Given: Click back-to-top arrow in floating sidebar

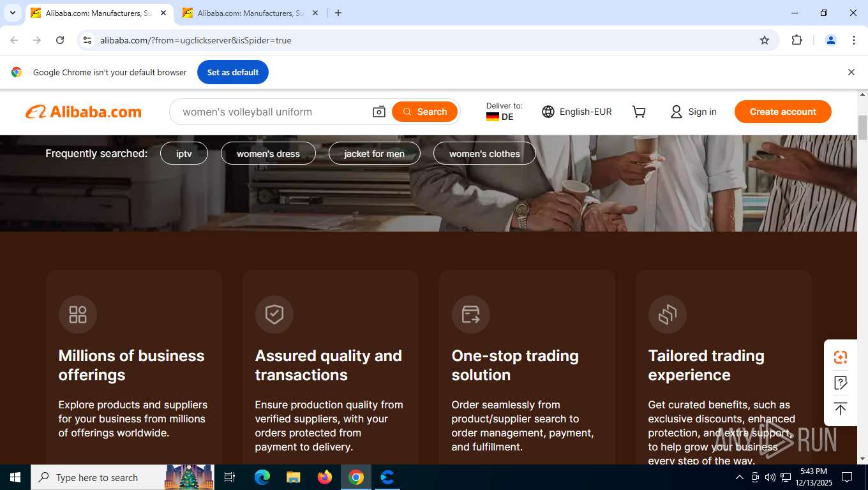Looking at the screenshot, I should pyautogui.click(x=841, y=409).
